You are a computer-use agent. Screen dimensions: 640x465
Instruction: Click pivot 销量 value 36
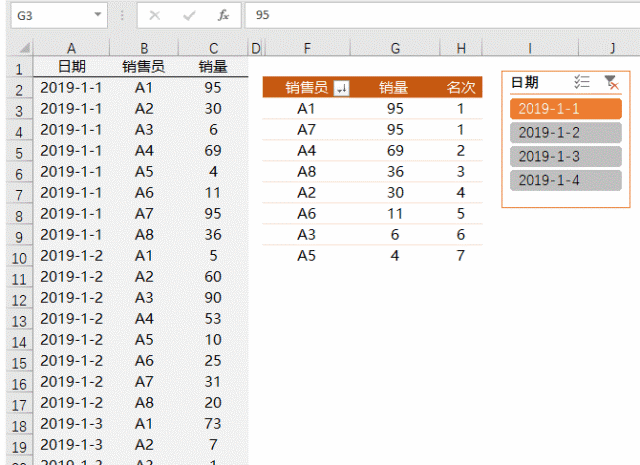coord(395,171)
